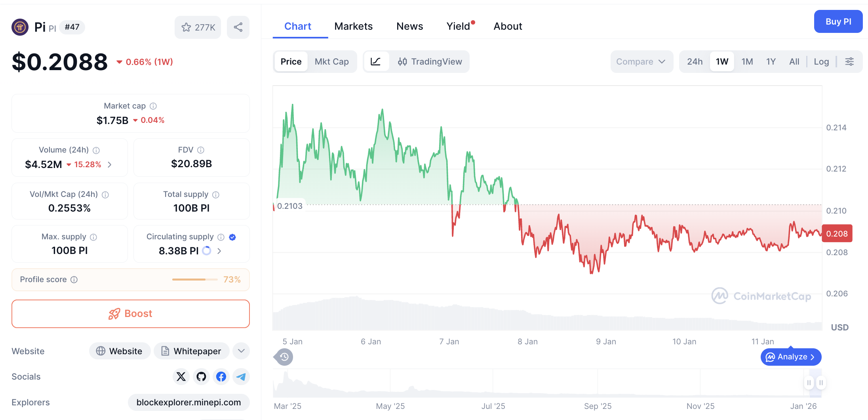The image size is (868, 420).
Task: Click the GitHub social icon
Action: click(201, 377)
